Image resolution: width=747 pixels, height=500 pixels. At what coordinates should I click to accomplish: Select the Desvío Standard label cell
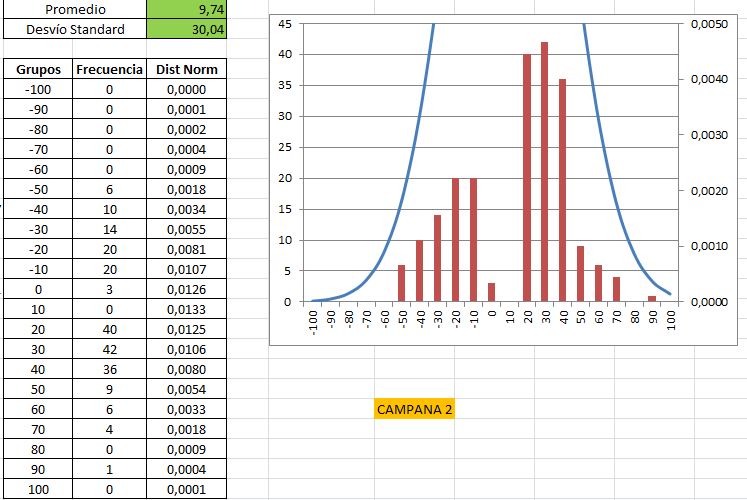coord(74,30)
